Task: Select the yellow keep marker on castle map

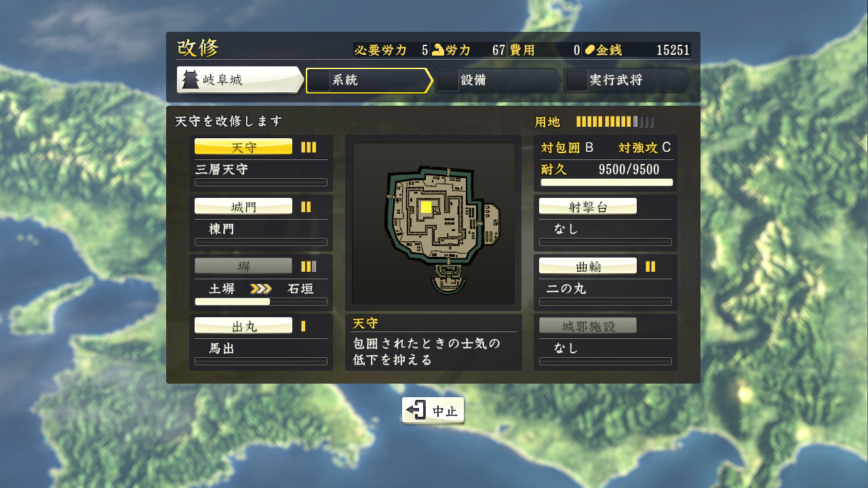Action: click(x=426, y=207)
